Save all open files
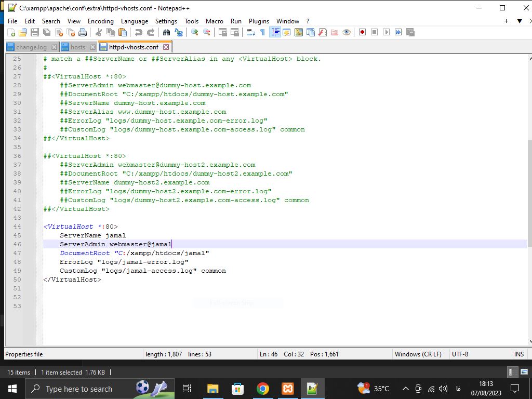The width and height of the screenshot is (532, 399). click(46, 32)
